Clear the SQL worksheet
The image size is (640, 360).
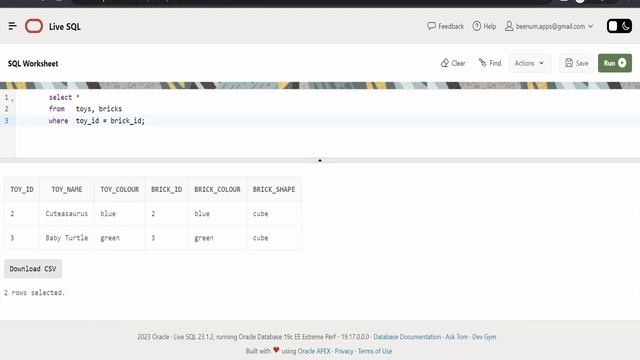[x=453, y=63]
